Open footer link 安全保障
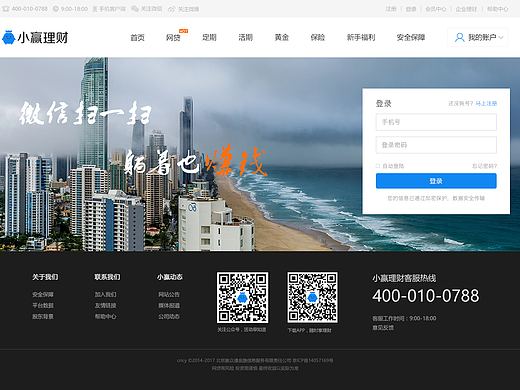The width and height of the screenshot is (520, 390). coord(43,294)
